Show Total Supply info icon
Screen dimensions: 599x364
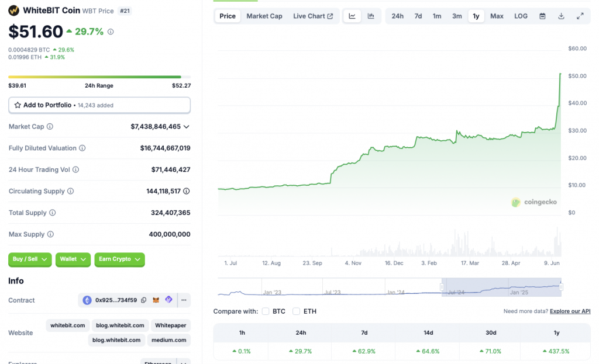point(52,213)
